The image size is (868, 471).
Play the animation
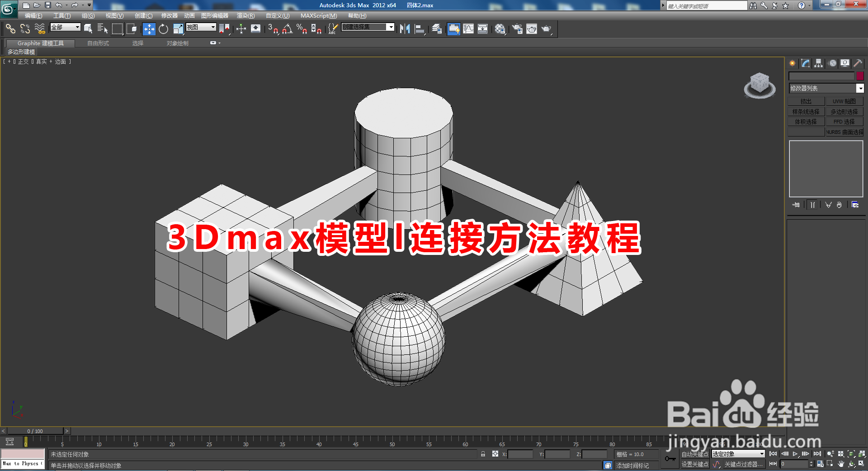pos(795,454)
